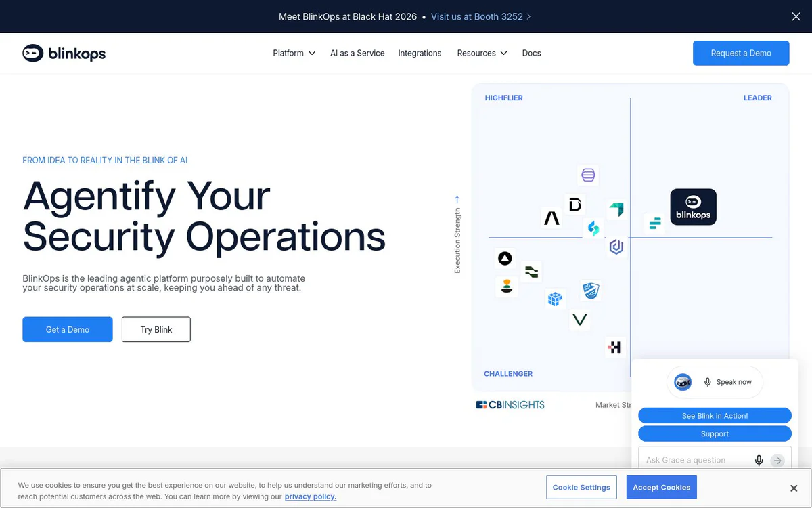
Task: Expand the Platform menu
Action: click(294, 53)
